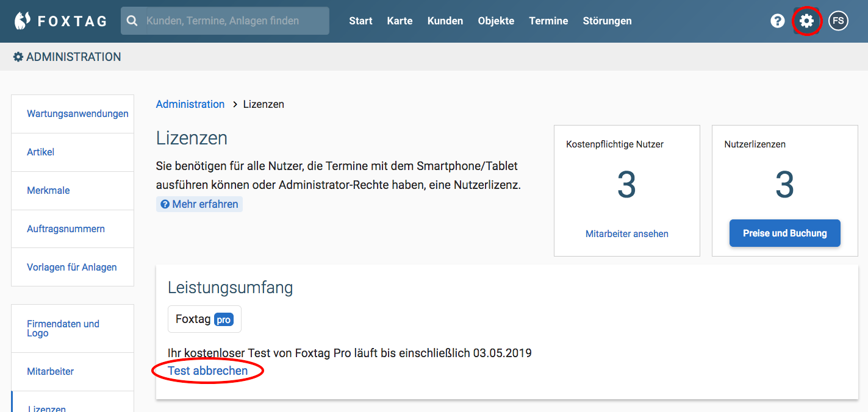The height and width of the screenshot is (412, 868).
Task: Click the Lizenzen page heading
Action: [x=192, y=138]
